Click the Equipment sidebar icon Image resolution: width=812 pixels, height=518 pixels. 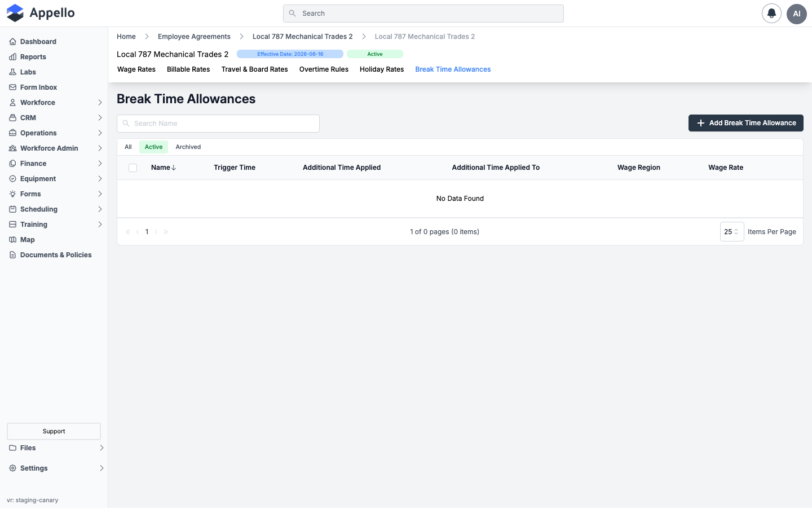(12, 179)
